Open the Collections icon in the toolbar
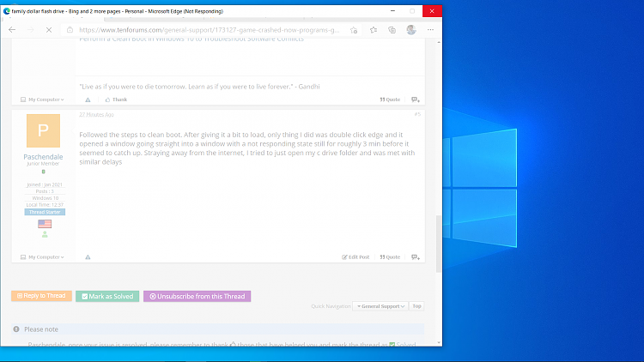Viewport: 644px width, 362px height. point(392,30)
